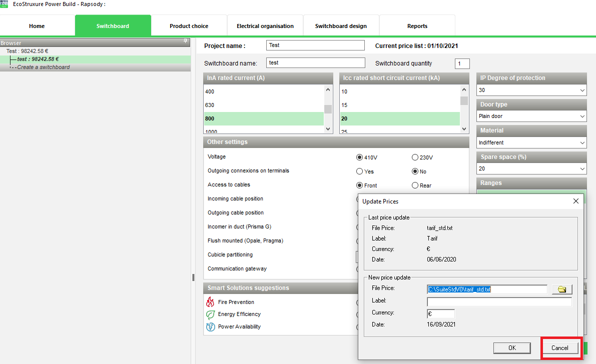Confirm the price update with OK
The image size is (596, 364).
click(x=512, y=348)
